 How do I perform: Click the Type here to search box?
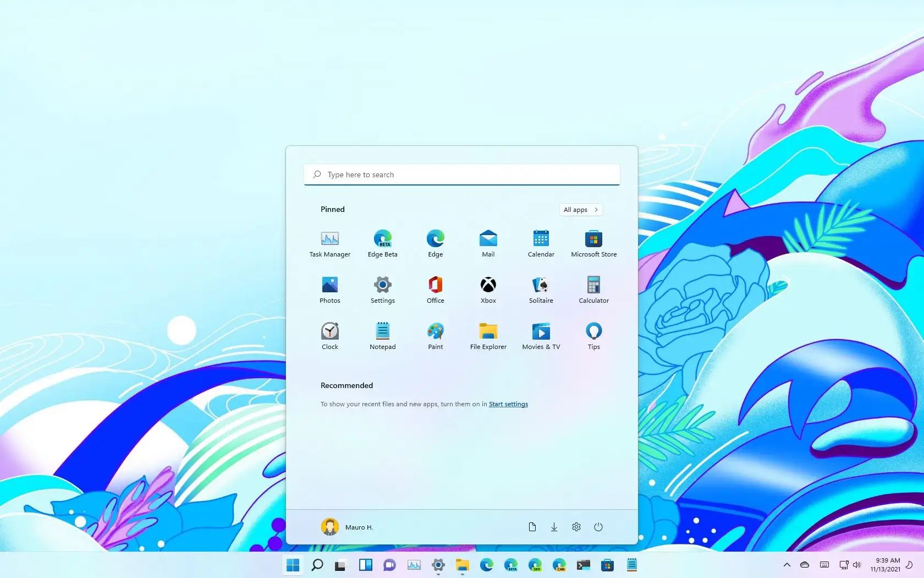(462, 175)
